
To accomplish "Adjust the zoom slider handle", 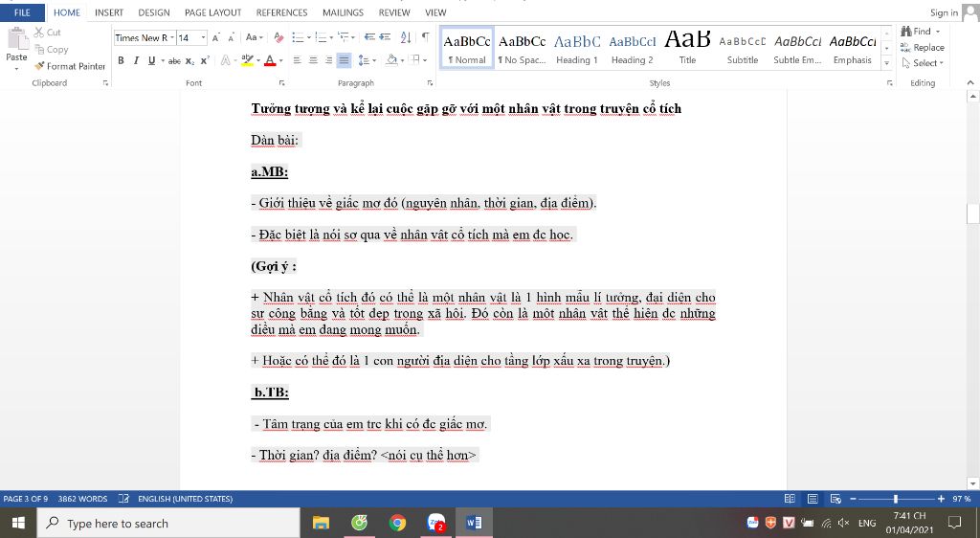I will click(896, 499).
